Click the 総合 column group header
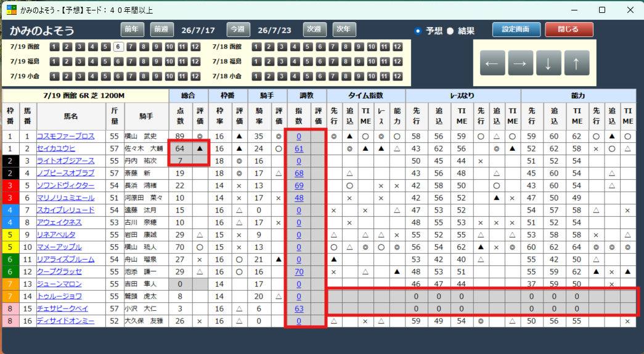The height and width of the screenshot is (354, 644). [x=188, y=95]
